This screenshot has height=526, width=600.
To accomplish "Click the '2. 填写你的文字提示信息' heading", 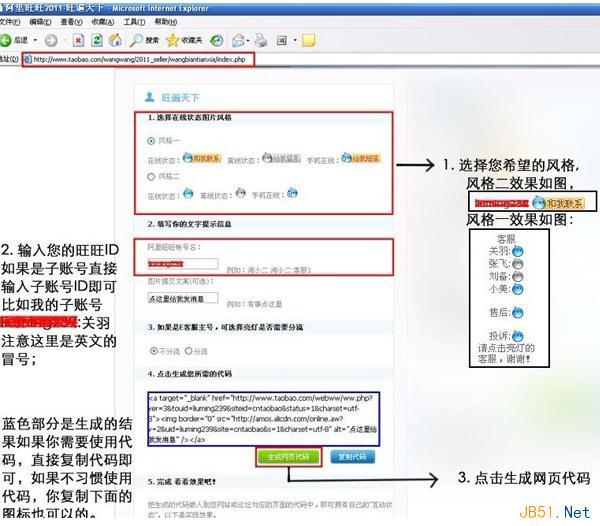I will [x=189, y=224].
